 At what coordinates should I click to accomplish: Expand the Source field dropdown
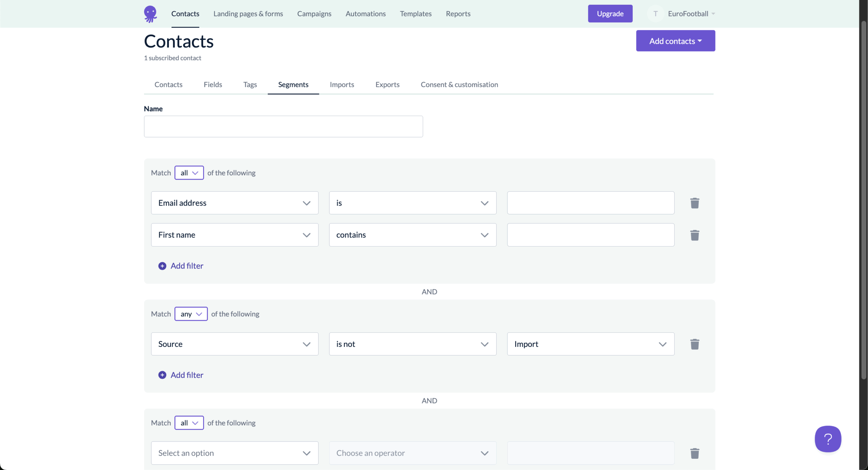coord(235,344)
